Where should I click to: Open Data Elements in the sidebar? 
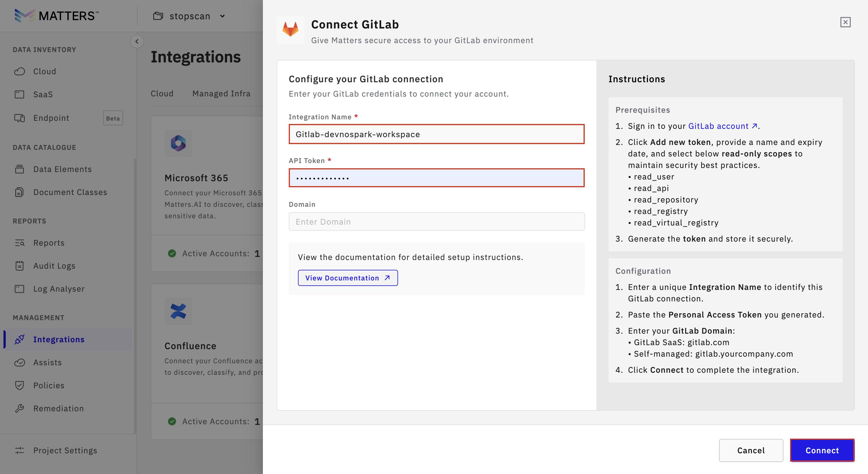62,169
